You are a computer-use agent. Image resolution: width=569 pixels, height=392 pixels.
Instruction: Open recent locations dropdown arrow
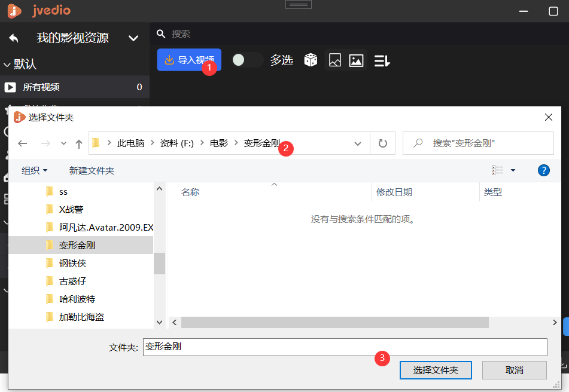[x=63, y=143]
